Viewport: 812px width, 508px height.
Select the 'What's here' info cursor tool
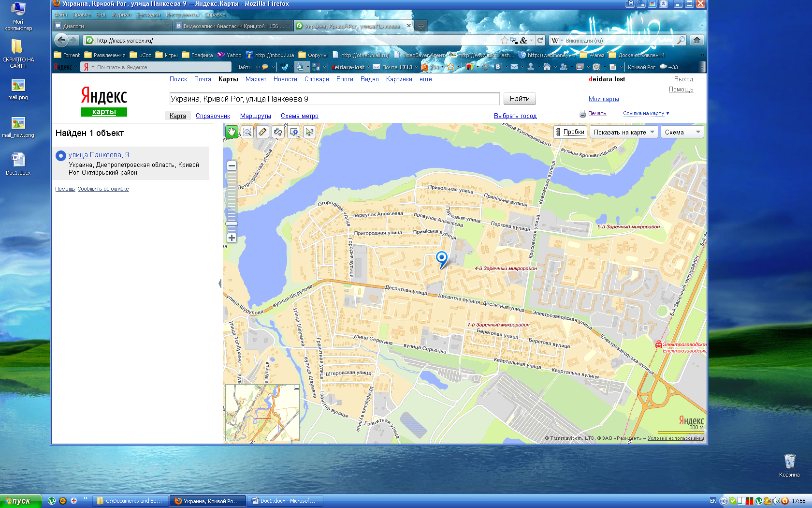(x=309, y=132)
